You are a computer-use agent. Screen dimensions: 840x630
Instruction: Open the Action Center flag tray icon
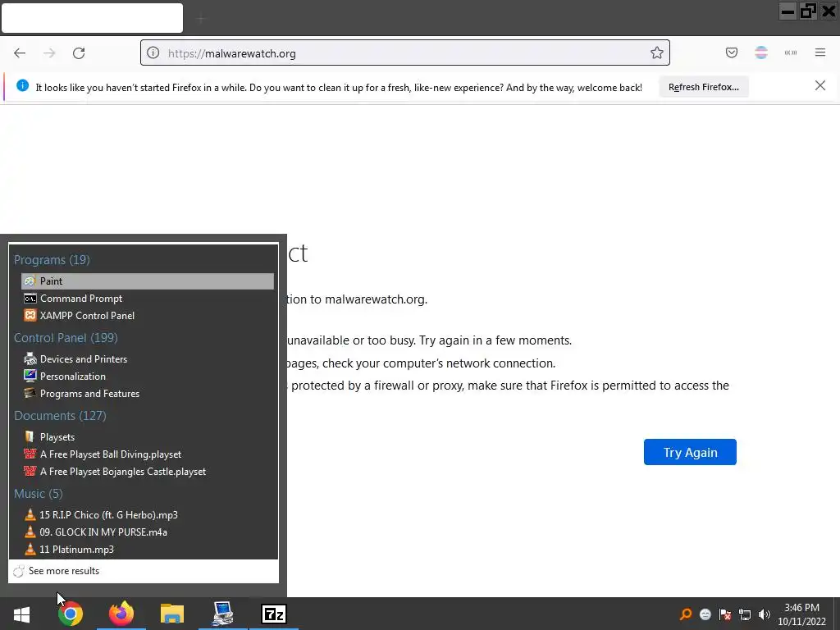coord(725,614)
